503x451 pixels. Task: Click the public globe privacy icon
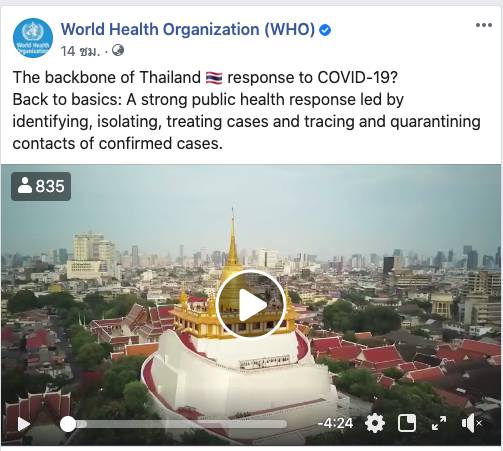pyautogui.click(x=118, y=50)
